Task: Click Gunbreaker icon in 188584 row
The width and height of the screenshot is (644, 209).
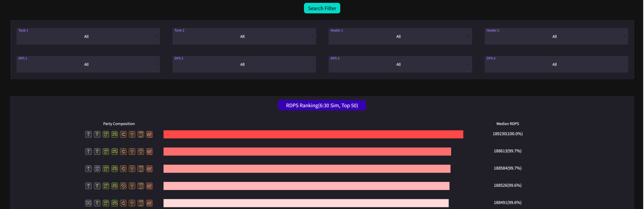Action: [97, 169]
